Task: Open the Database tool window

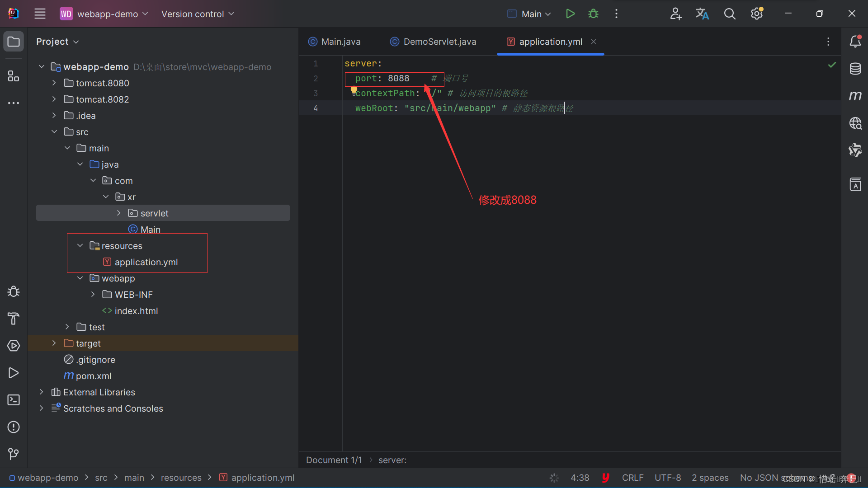Action: [x=855, y=69]
